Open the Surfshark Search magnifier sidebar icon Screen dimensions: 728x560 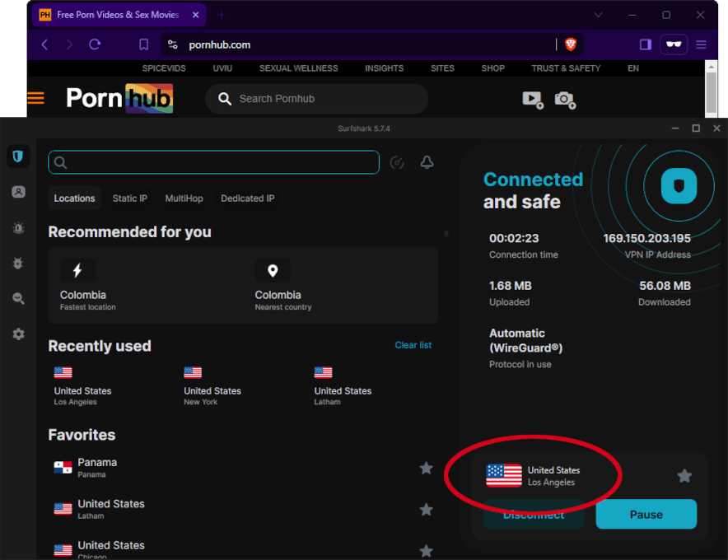(x=18, y=299)
